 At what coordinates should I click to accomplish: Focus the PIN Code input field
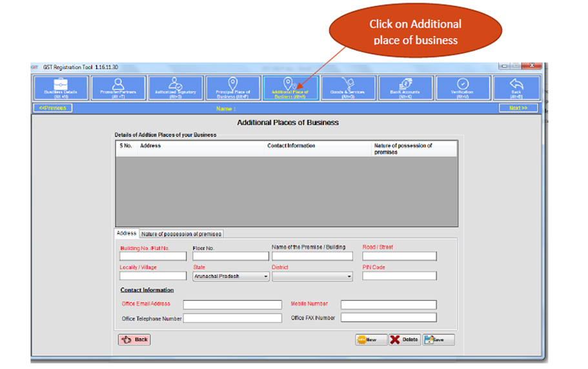click(x=399, y=276)
